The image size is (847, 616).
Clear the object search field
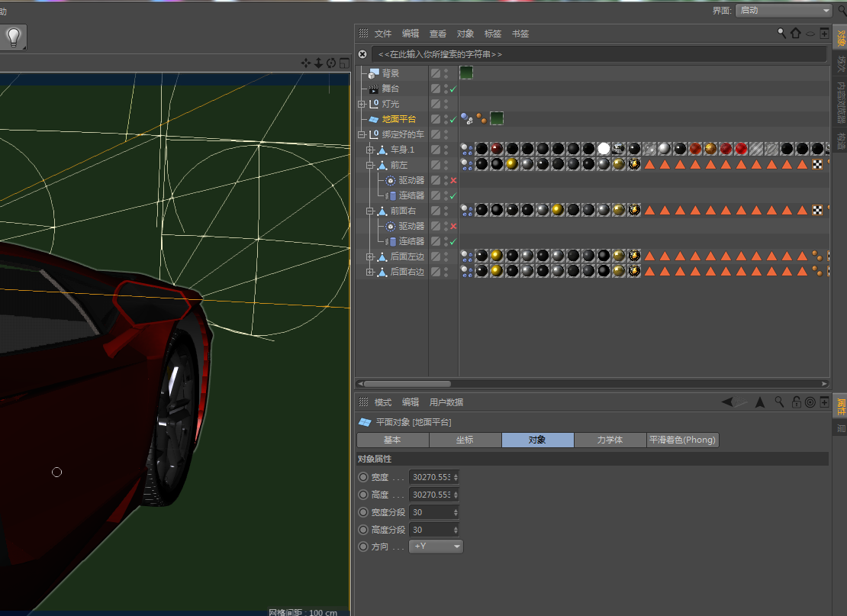coord(363,54)
